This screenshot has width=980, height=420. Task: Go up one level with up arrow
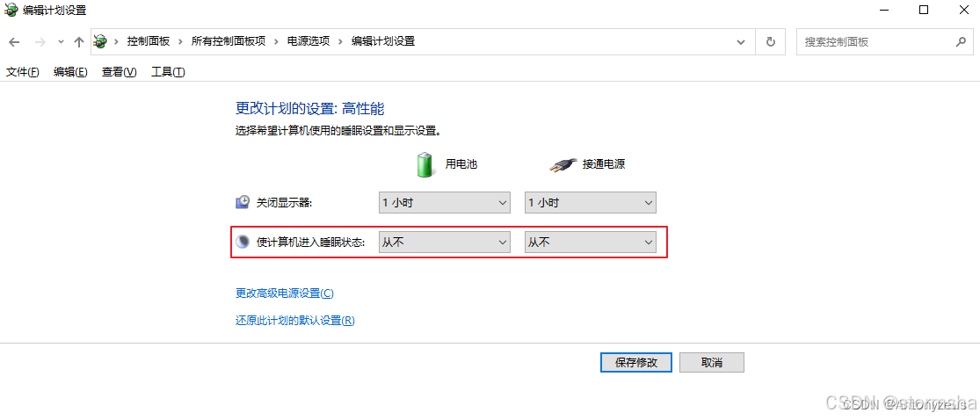pos(79,42)
